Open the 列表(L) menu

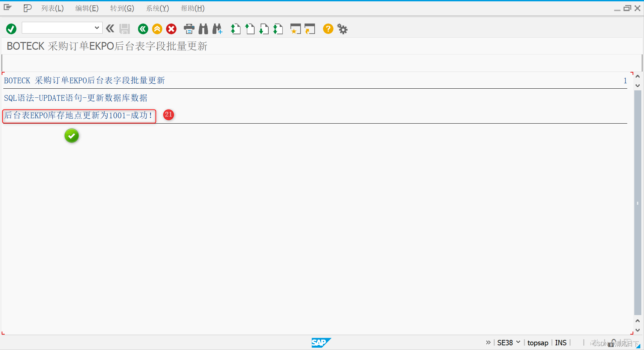[x=52, y=8]
